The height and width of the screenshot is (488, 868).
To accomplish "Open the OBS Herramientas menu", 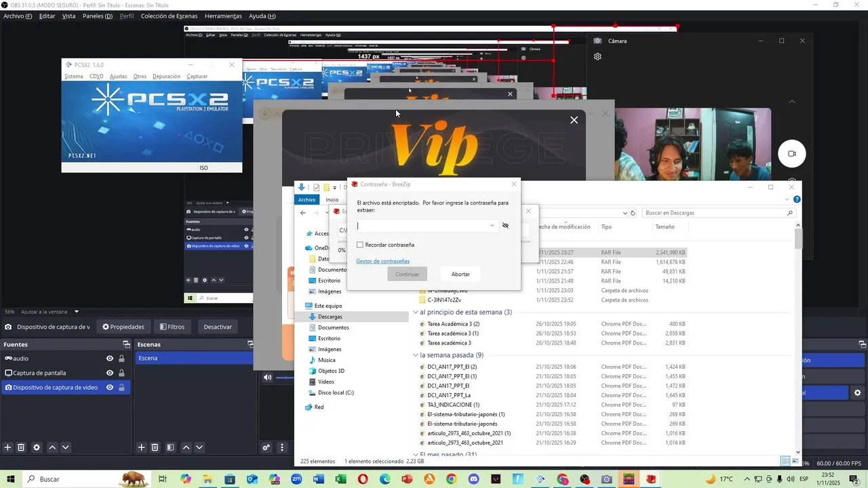I will 222,16.
